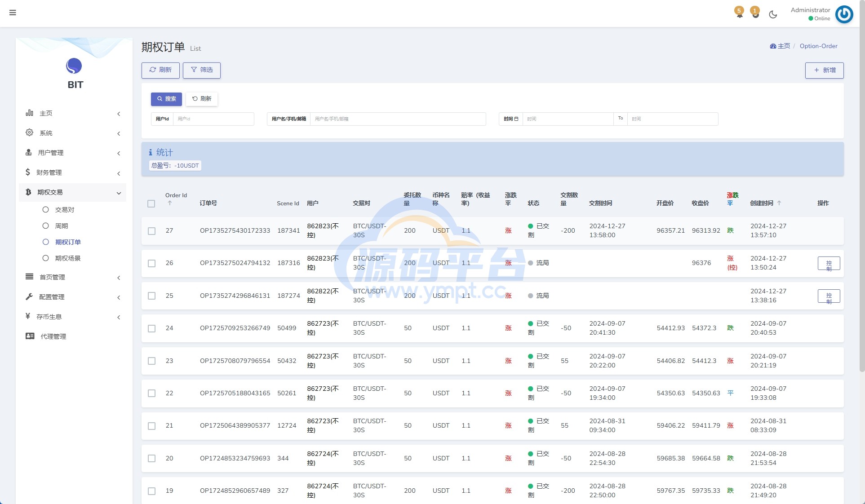Open the 期权场景 submenu item
Image resolution: width=865 pixels, height=504 pixels.
[68, 258]
